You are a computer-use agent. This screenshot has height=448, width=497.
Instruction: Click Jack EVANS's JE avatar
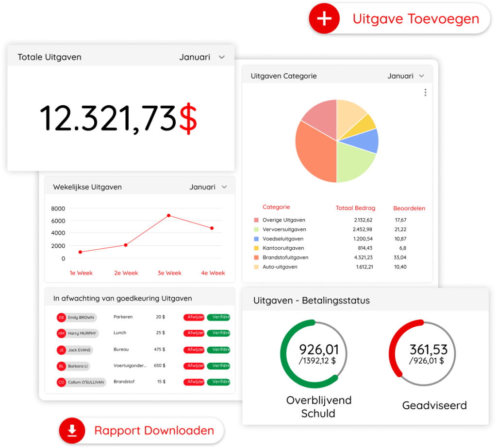pos(61,350)
